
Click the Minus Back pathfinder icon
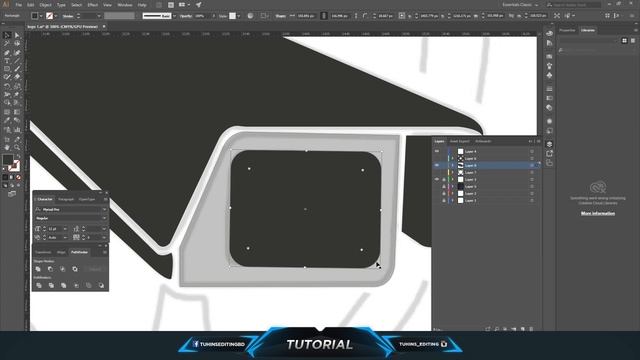101,285
